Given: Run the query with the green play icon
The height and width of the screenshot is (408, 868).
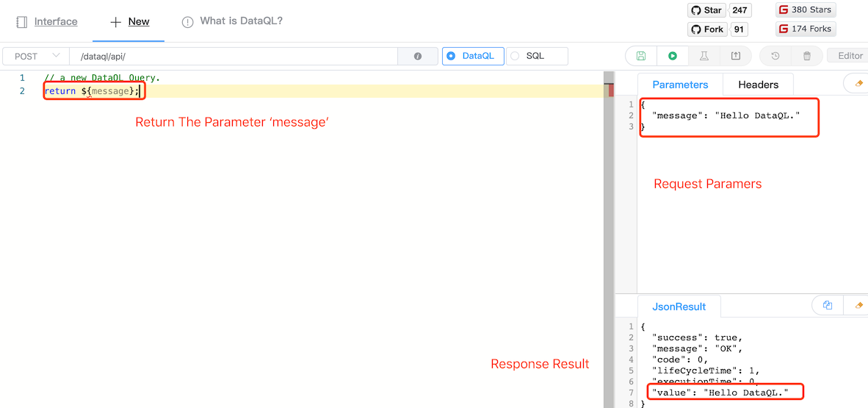Looking at the screenshot, I should [673, 56].
